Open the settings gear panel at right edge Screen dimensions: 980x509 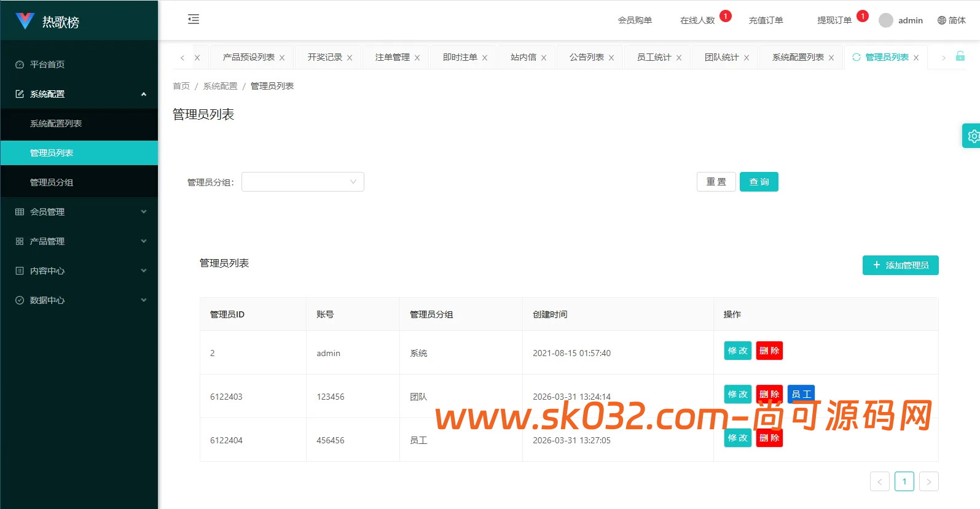[972, 136]
